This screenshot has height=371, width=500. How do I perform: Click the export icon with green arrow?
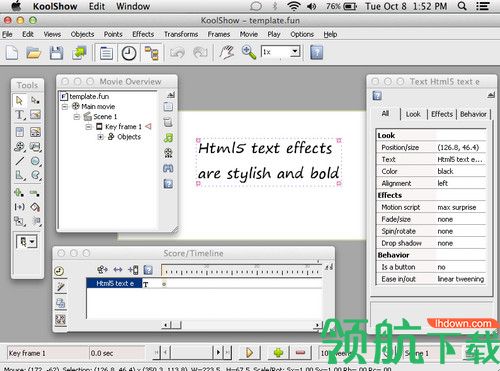pyautogui.click(x=79, y=53)
